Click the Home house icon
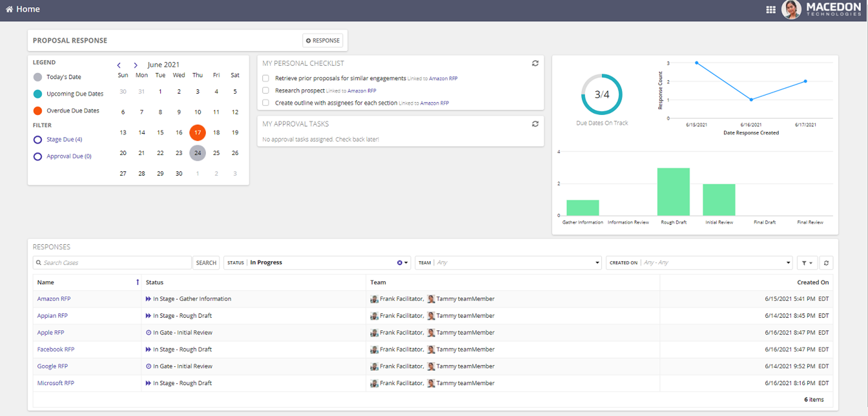Image resolution: width=868 pixels, height=416 pixels. [x=9, y=9]
